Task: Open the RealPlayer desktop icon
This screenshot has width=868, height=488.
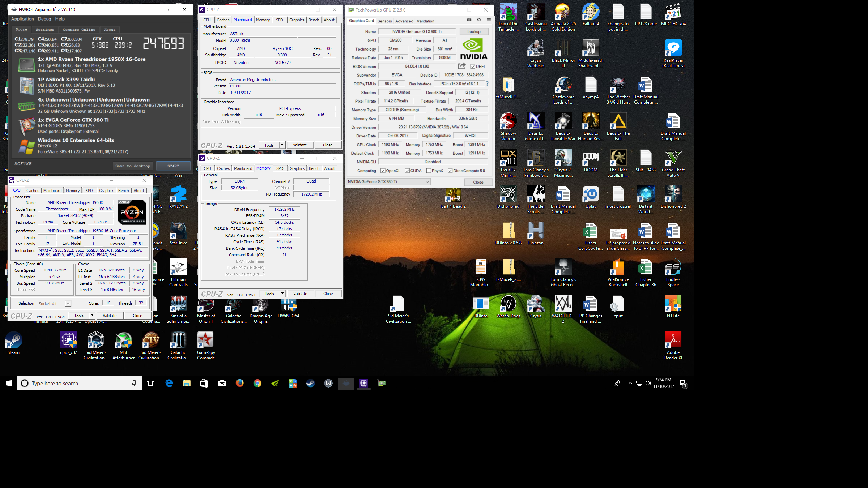Action: (x=673, y=53)
